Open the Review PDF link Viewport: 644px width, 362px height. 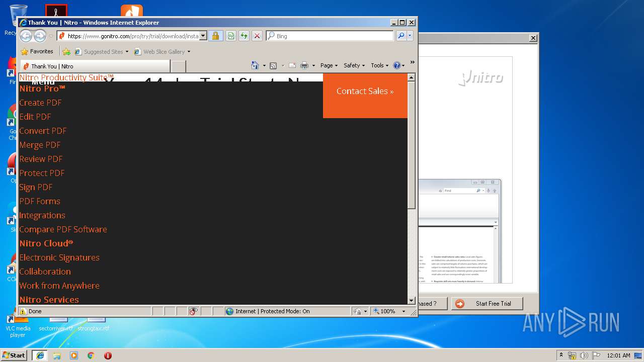(x=41, y=159)
